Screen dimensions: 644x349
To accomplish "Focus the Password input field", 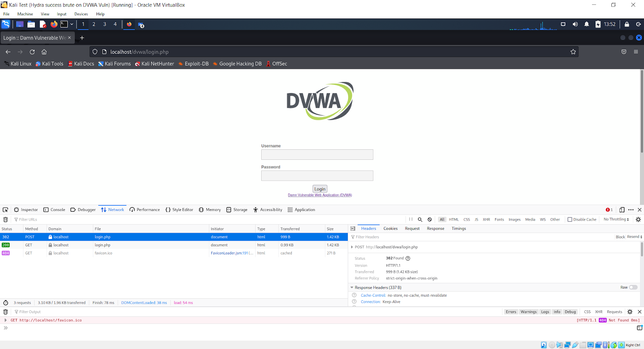I will coord(317,176).
